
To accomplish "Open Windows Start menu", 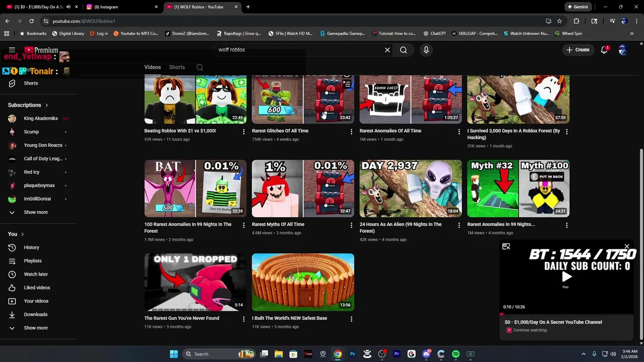I will click(174, 354).
